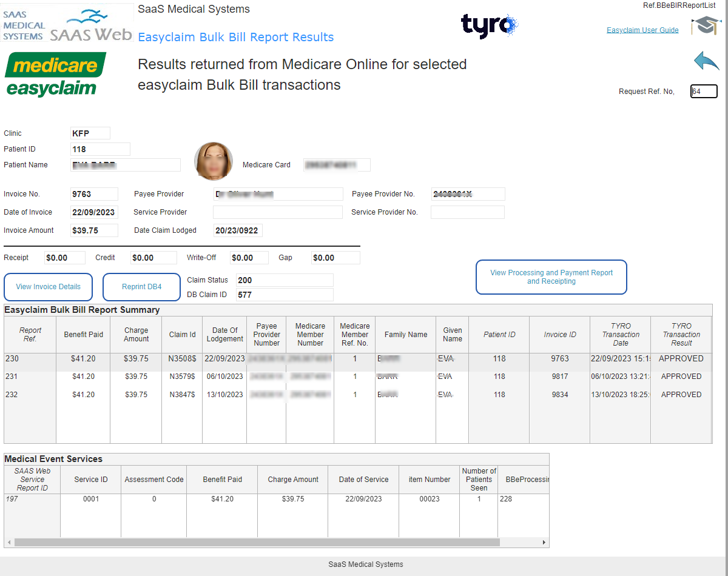Viewport: 728px width, 576px height.
Task: Click the Patient Name field
Action: (x=126, y=165)
